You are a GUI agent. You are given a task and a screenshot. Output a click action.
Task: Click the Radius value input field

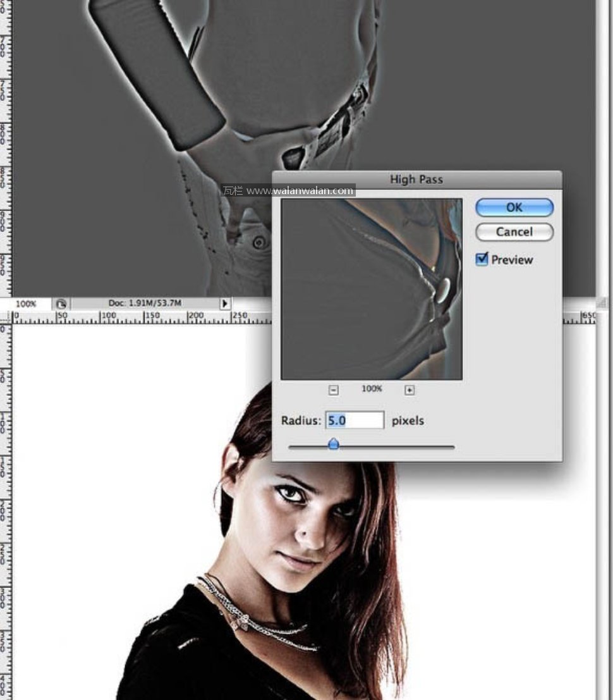(355, 421)
